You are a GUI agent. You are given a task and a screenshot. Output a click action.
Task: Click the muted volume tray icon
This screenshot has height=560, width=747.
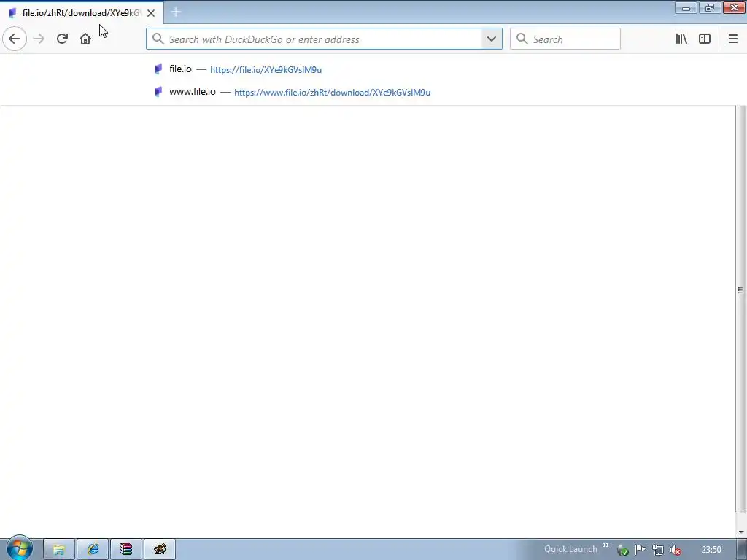[x=675, y=550]
